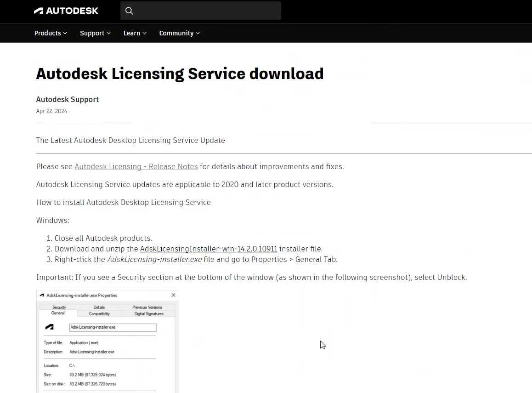Open the Products menu
532x393 pixels.
[x=51, y=33]
